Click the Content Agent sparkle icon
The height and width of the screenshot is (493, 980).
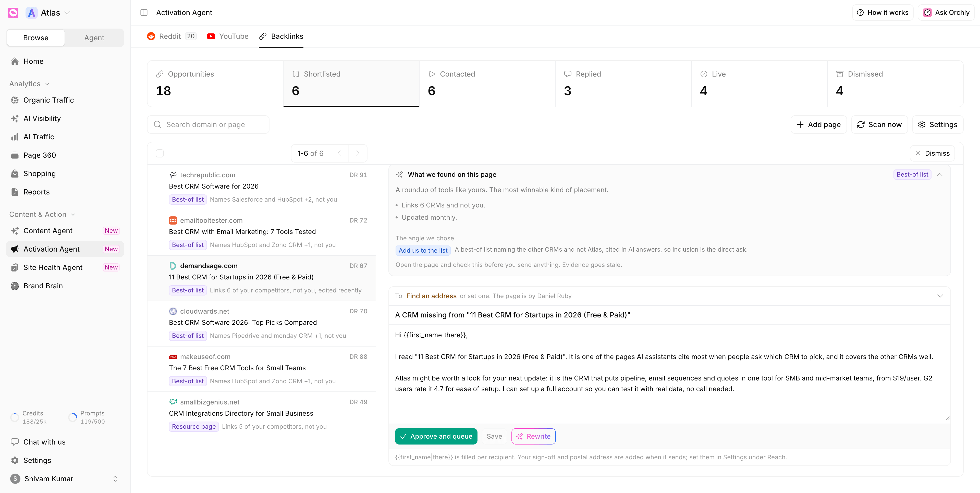tap(15, 230)
